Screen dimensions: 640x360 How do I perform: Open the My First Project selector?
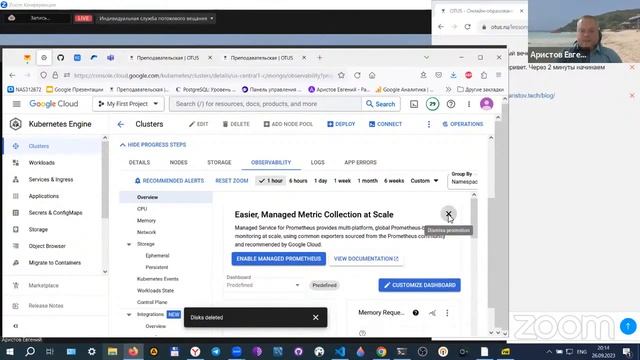(128, 104)
